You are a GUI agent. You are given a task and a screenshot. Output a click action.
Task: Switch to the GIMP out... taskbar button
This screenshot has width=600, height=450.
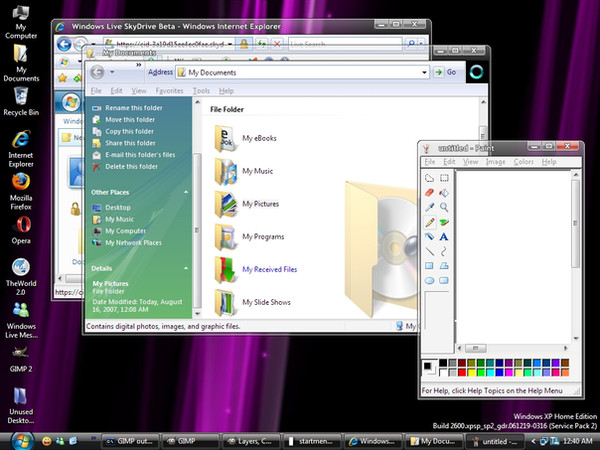[x=130, y=441]
